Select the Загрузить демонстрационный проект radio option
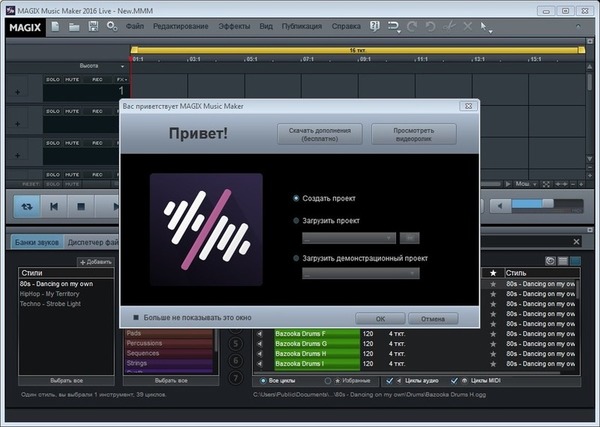600x427 pixels. 296,257
